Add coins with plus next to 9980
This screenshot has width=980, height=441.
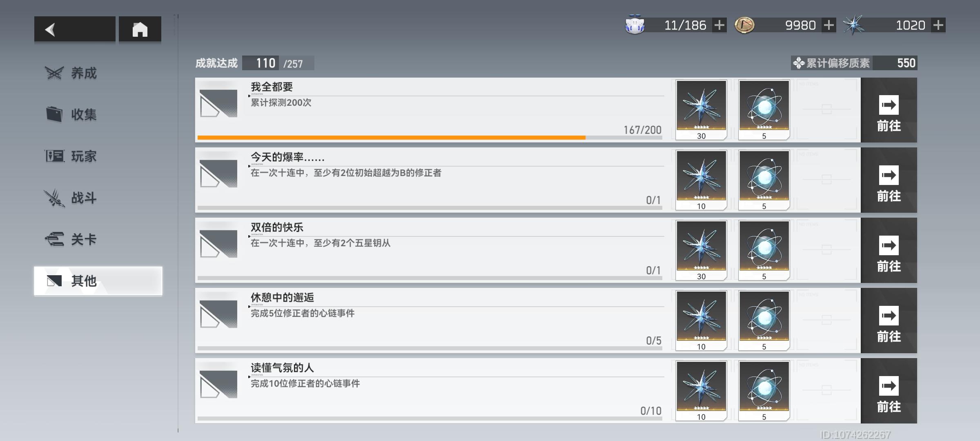[829, 25]
